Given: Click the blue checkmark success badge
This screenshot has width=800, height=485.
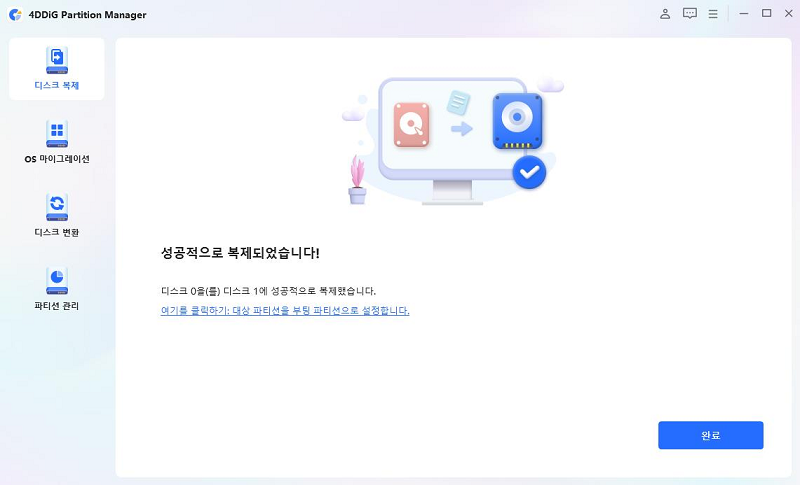Looking at the screenshot, I should 529,172.
